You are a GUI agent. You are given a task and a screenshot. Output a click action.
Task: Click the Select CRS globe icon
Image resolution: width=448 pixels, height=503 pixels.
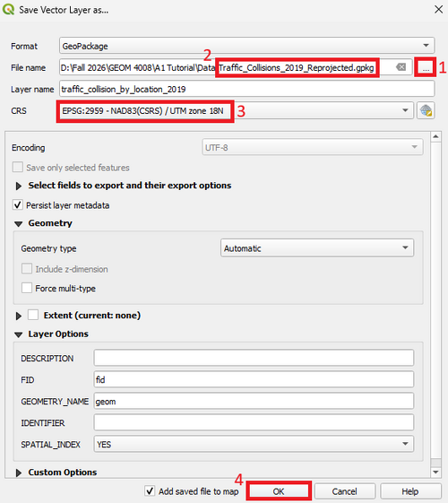(x=426, y=110)
